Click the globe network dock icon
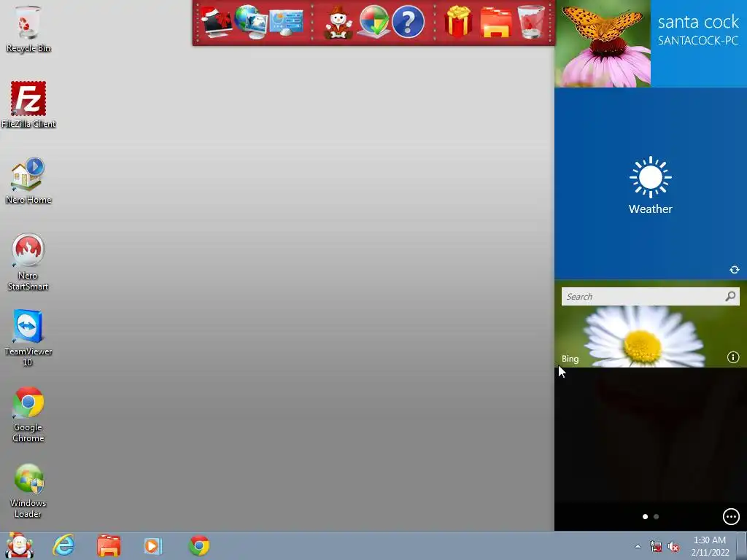 251,22
